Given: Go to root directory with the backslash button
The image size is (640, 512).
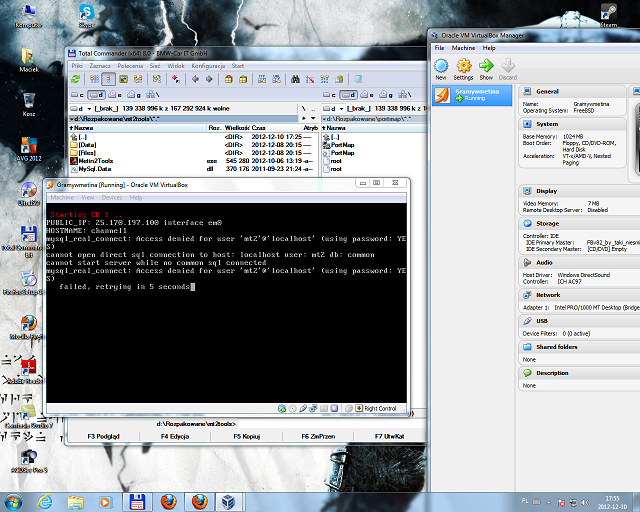Looking at the screenshot, I should pyautogui.click(x=303, y=109).
